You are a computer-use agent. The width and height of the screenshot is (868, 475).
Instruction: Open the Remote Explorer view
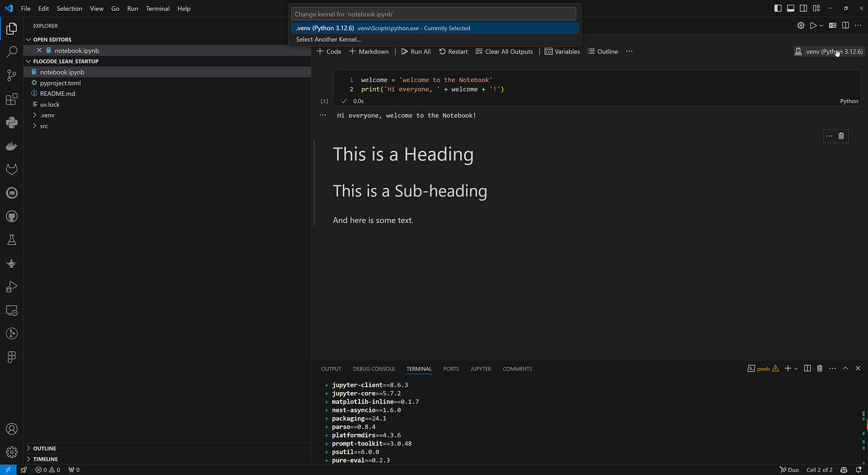click(11, 310)
